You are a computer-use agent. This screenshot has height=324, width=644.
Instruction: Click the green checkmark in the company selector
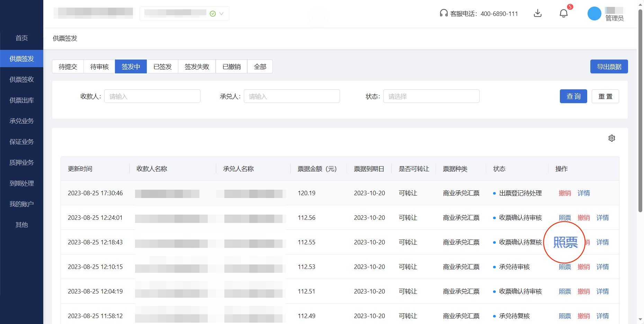(212, 13)
